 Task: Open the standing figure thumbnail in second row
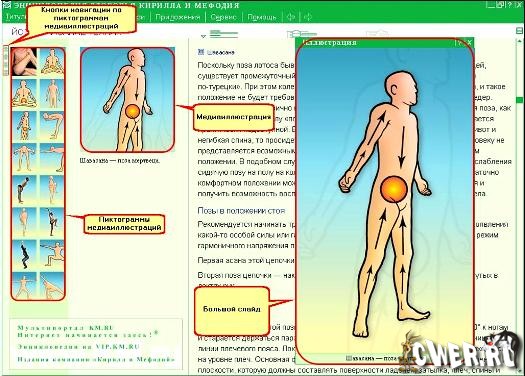[52, 93]
